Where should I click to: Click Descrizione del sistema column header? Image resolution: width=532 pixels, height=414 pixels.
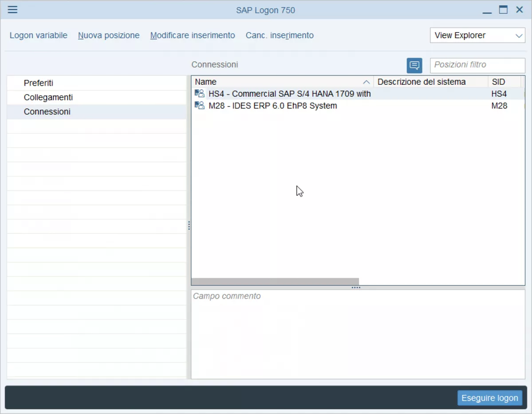tap(430, 82)
